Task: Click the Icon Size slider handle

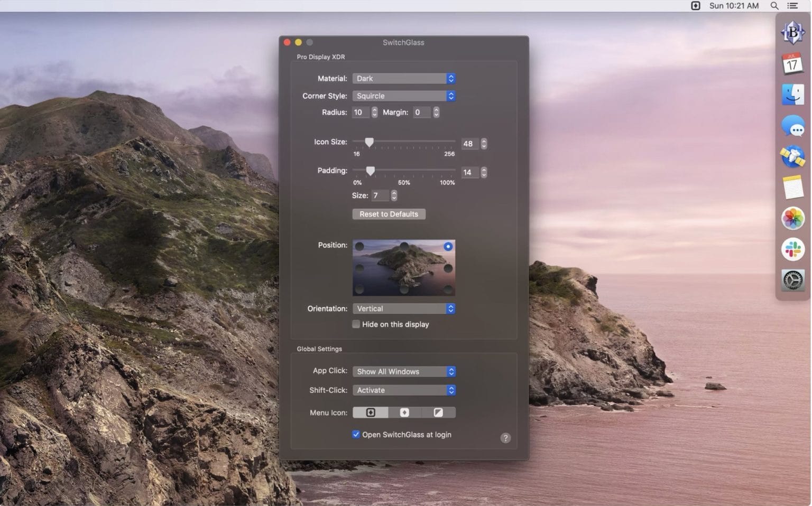Action: click(x=370, y=142)
